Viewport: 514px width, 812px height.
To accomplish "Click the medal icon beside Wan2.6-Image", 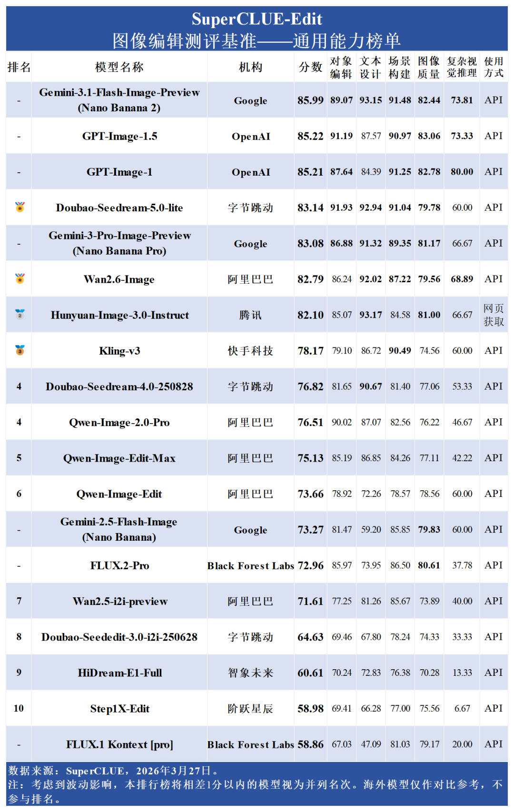I will pos(20,278).
